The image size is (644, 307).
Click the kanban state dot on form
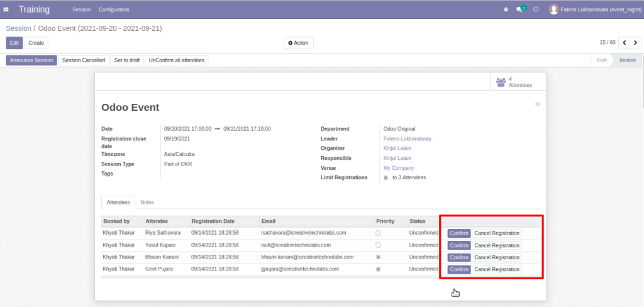tap(538, 104)
